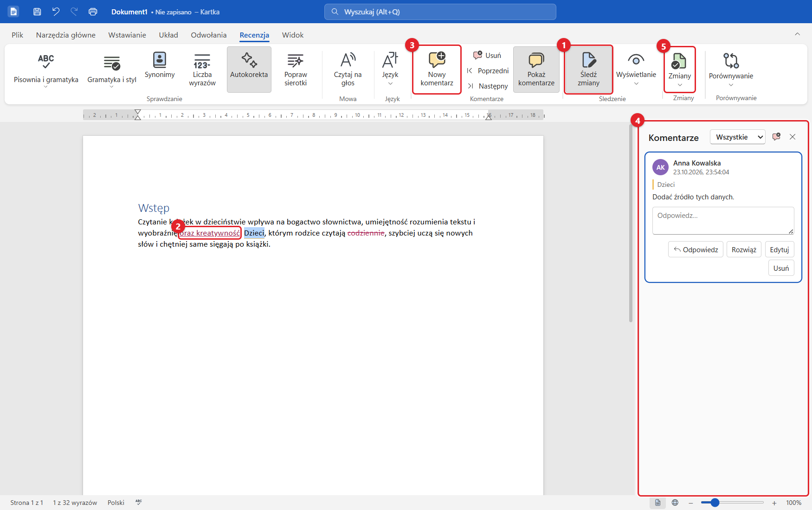Screen dimensions: 812x510
Task: Delete comment with the Usuń button in card
Action: click(x=781, y=268)
